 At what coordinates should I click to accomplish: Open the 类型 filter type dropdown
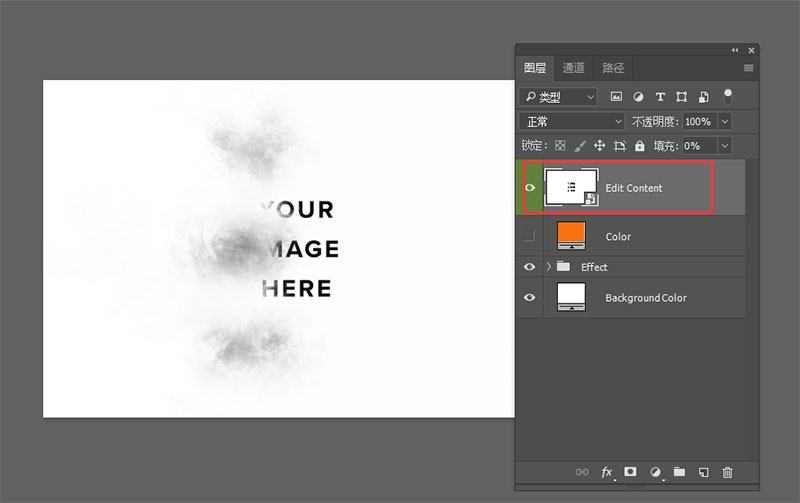click(558, 96)
